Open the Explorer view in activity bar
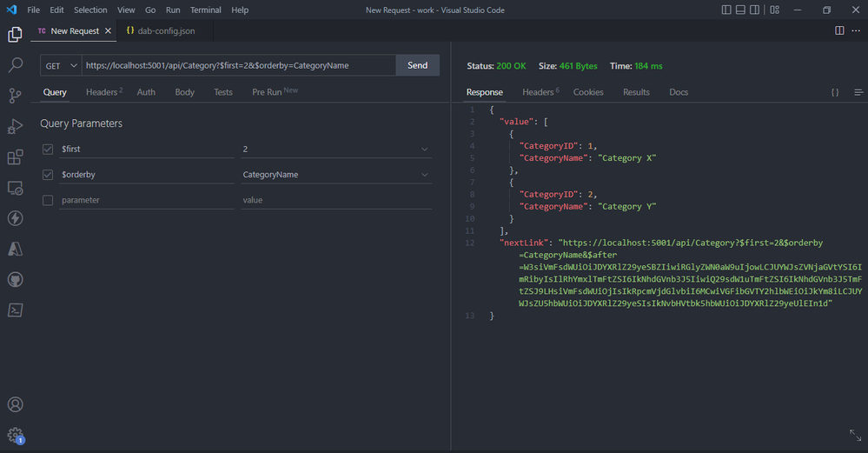 coord(15,35)
